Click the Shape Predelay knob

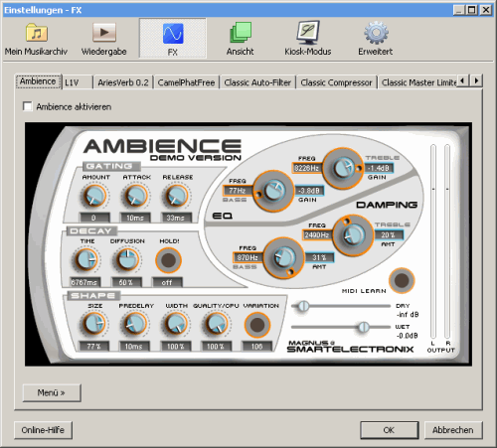pos(135,324)
